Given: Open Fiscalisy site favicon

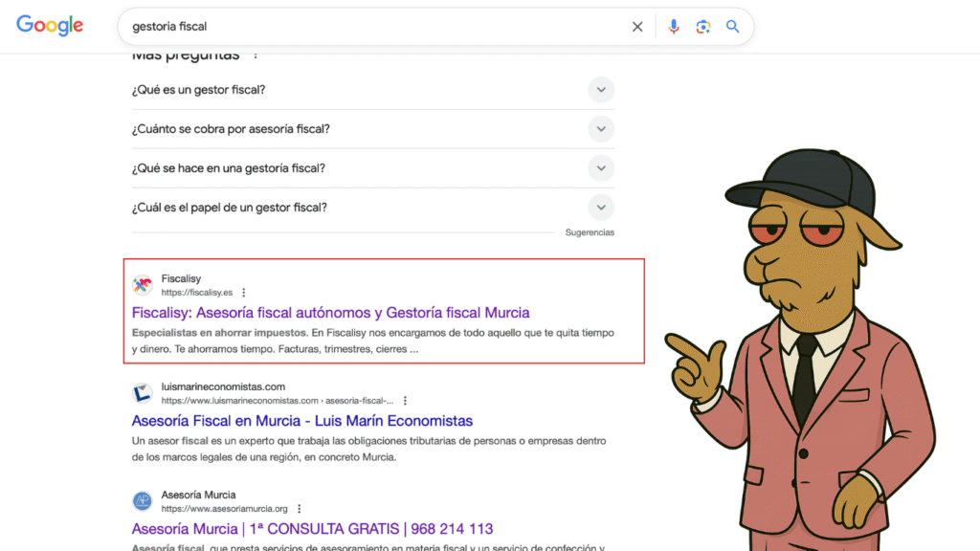Looking at the screenshot, I should coord(143,285).
